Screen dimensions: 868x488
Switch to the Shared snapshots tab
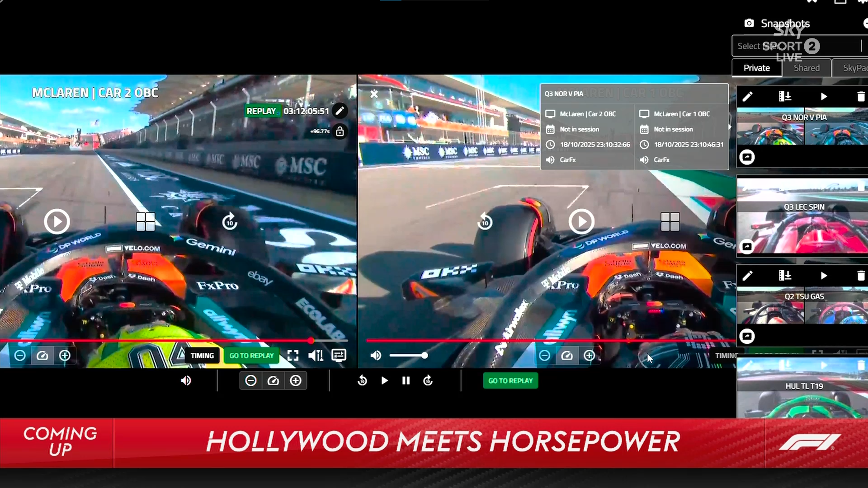[807, 68]
